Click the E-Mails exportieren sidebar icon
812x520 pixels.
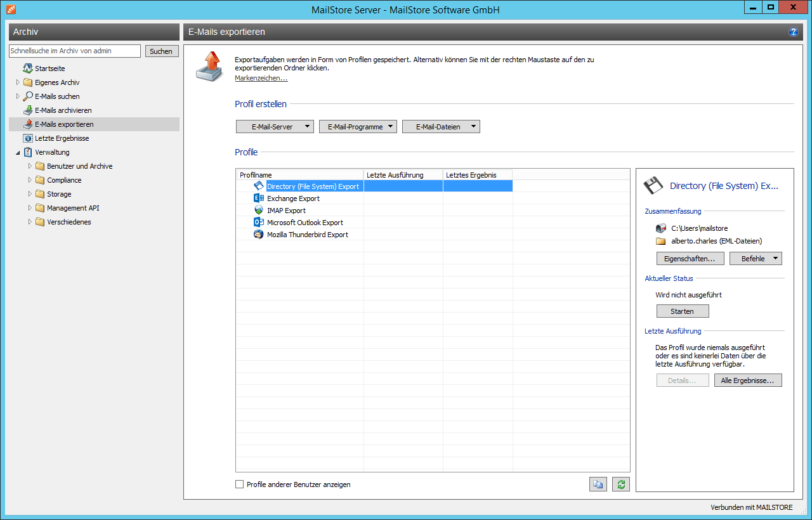(28, 124)
